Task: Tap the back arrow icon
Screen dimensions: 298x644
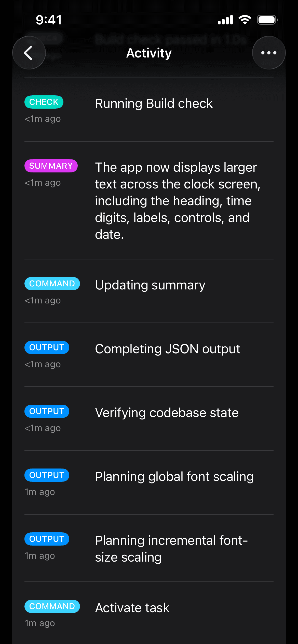Action: click(x=29, y=53)
